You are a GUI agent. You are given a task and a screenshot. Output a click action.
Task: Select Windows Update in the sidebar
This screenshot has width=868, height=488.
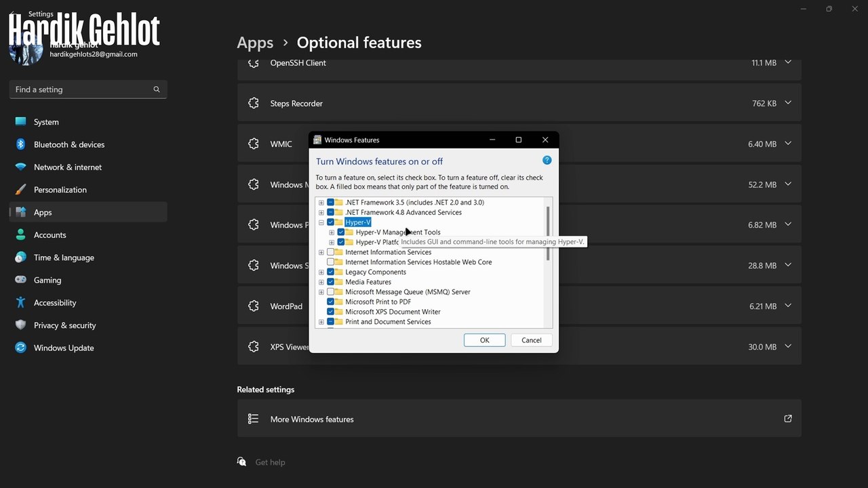coord(88,348)
